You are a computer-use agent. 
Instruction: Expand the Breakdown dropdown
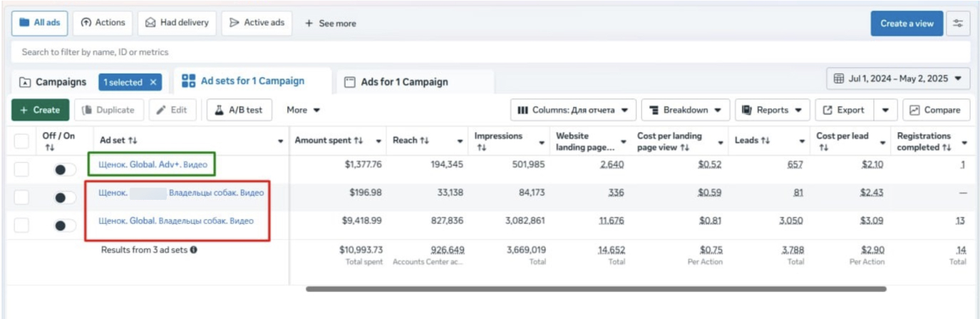685,110
